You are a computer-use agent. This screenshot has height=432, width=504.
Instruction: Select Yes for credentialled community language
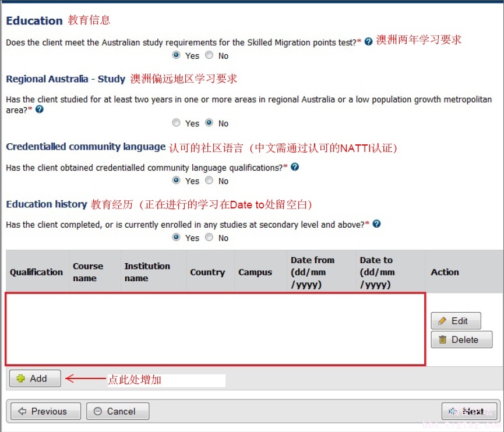tap(177, 180)
